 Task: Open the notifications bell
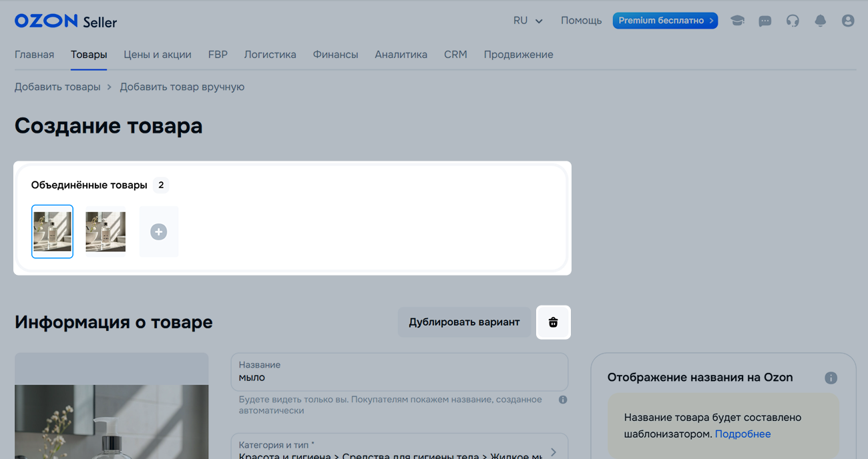pos(821,21)
